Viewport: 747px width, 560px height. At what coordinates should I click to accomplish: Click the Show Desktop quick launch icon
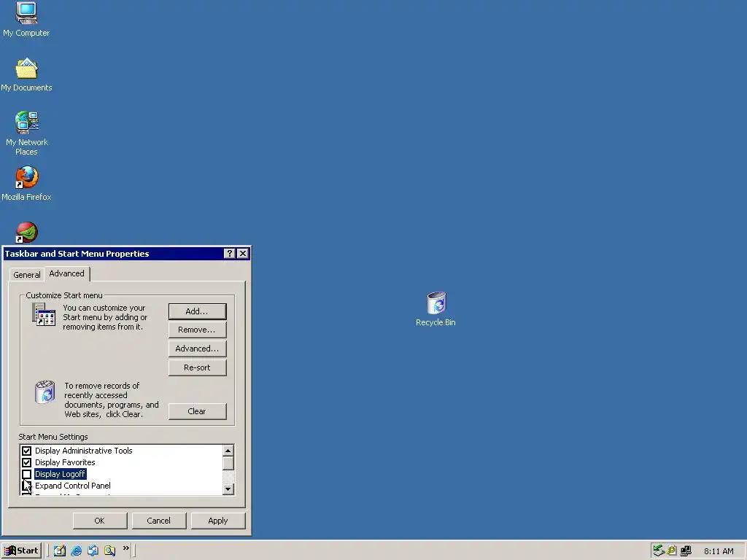pos(60,551)
